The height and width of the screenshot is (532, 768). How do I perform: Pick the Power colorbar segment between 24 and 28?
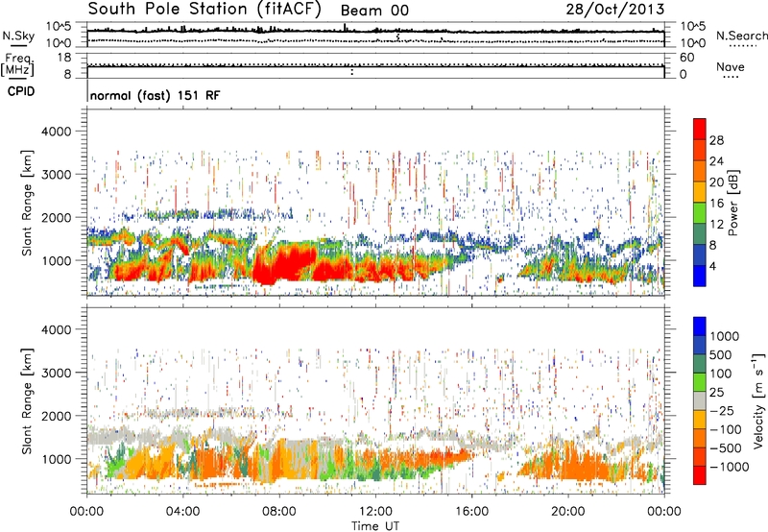click(x=700, y=150)
